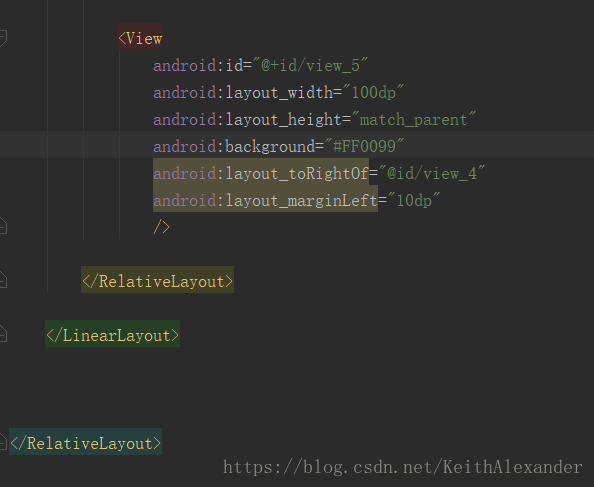
Task: Click the highlighted android:layout_toRightOf attribute
Action: click(261, 173)
